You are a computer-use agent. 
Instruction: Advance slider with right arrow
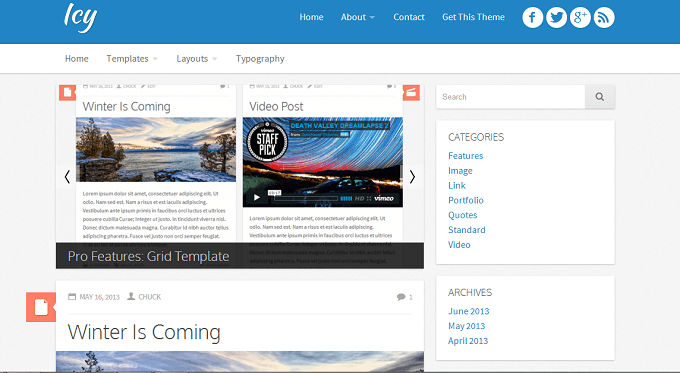[x=412, y=177]
